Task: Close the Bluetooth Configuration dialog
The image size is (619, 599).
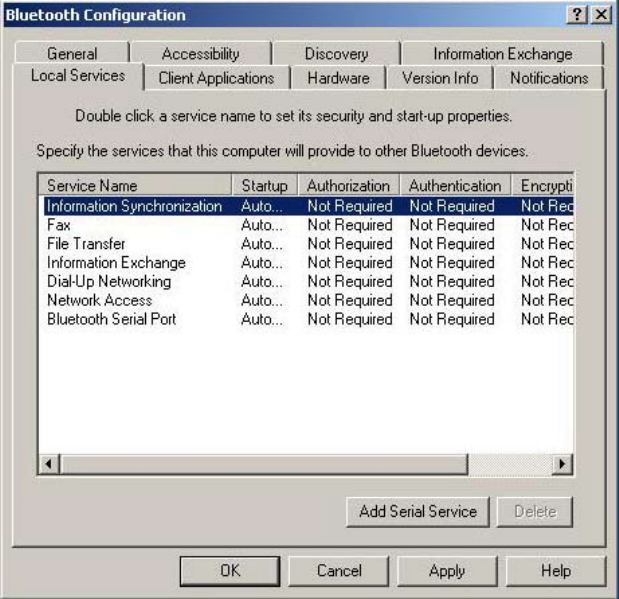Action: (601, 15)
